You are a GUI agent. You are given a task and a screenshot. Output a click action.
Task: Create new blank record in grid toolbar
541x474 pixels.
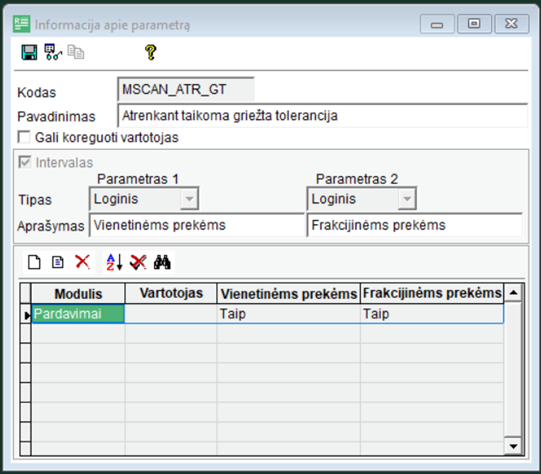pos(34,262)
